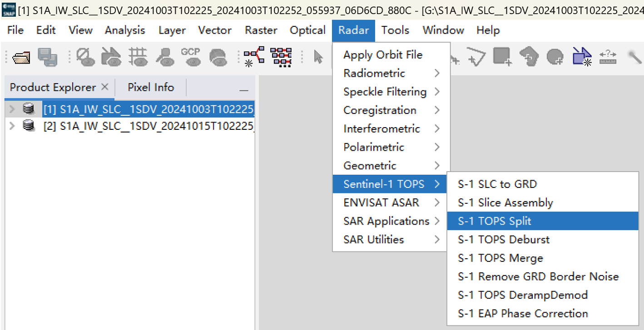Screen dimensions: 644x330
Task: Select the draw rectangle tool
Action: 503,57
